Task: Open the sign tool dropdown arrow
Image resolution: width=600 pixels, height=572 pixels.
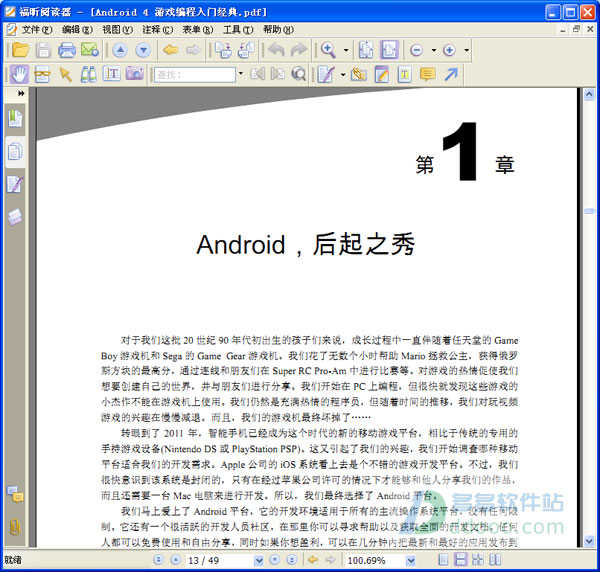Action: [343, 74]
